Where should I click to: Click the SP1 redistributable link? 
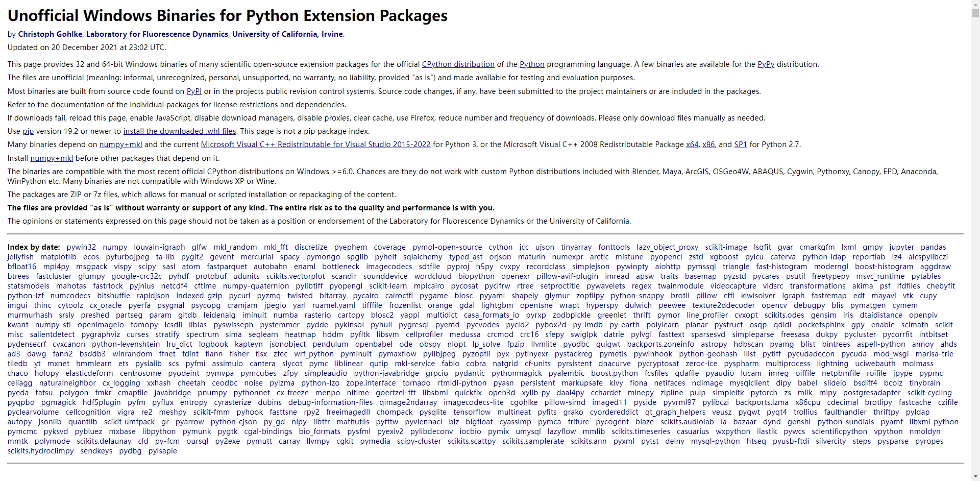(x=740, y=145)
